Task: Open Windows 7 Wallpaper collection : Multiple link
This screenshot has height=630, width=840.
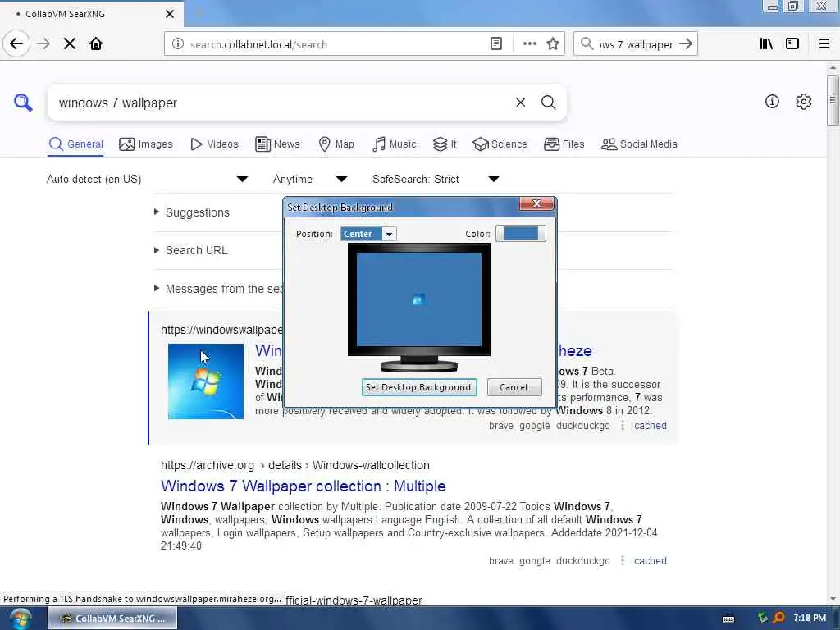Action: pyautogui.click(x=304, y=486)
